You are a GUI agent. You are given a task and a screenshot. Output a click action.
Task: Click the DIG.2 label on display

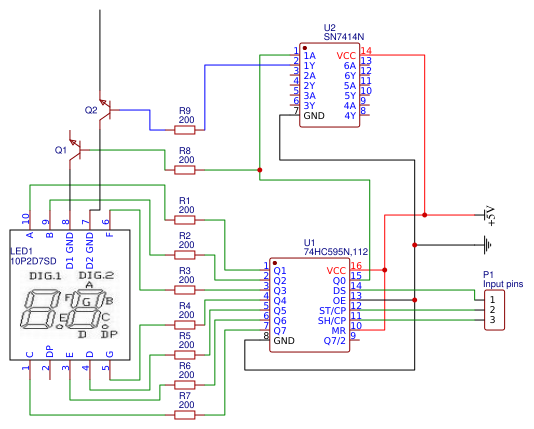(96, 275)
